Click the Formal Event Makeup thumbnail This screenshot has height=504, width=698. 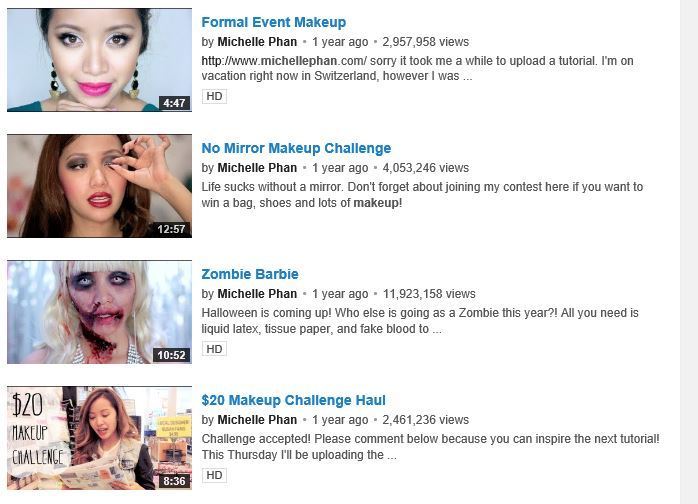coord(99,60)
